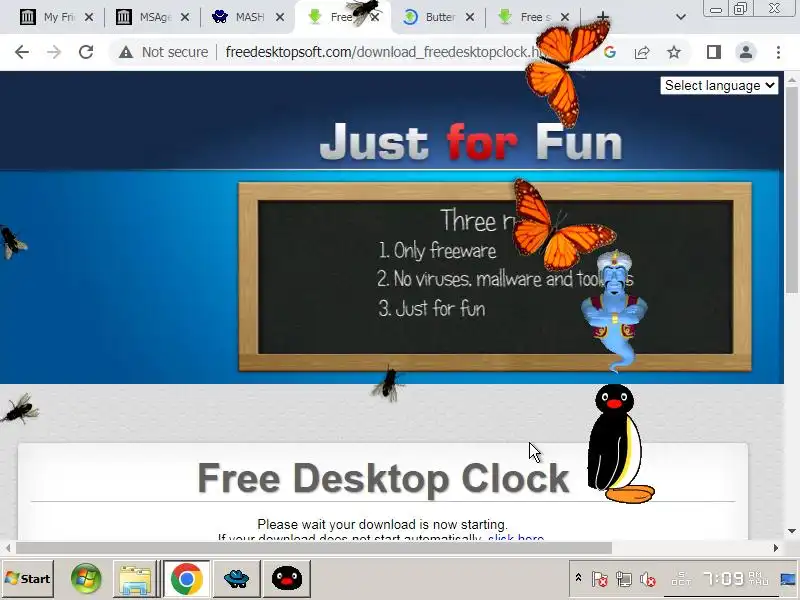Click the forward navigation arrow
Screen dimensions: 800x600
(54, 52)
